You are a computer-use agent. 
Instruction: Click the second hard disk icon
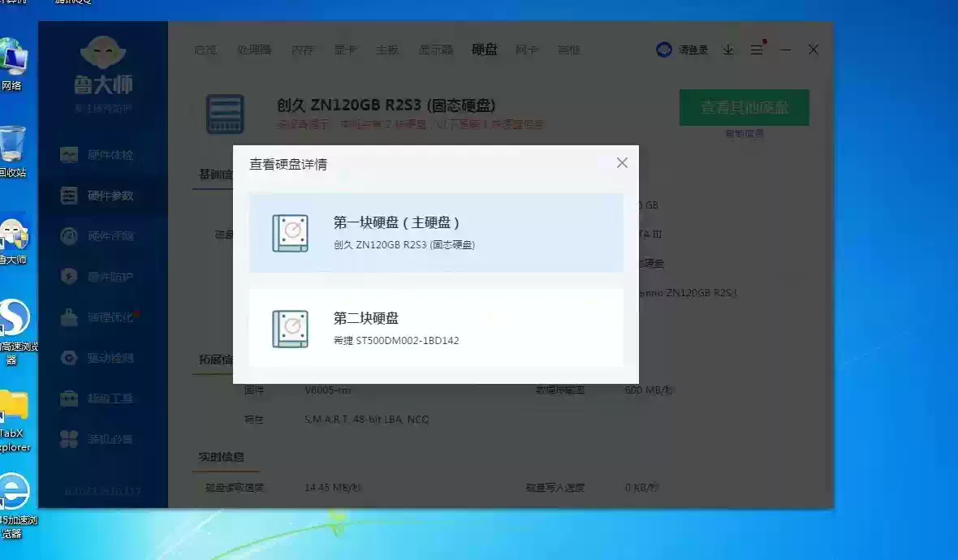point(290,329)
